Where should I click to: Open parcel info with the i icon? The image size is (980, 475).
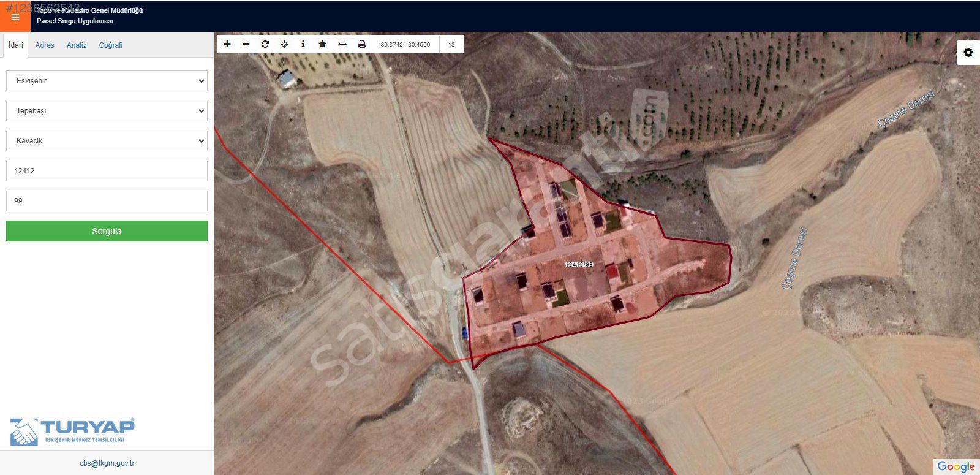(x=303, y=44)
